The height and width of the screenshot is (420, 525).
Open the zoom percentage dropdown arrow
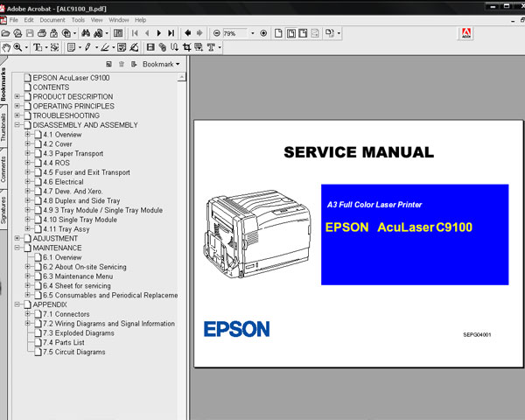[x=253, y=33]
